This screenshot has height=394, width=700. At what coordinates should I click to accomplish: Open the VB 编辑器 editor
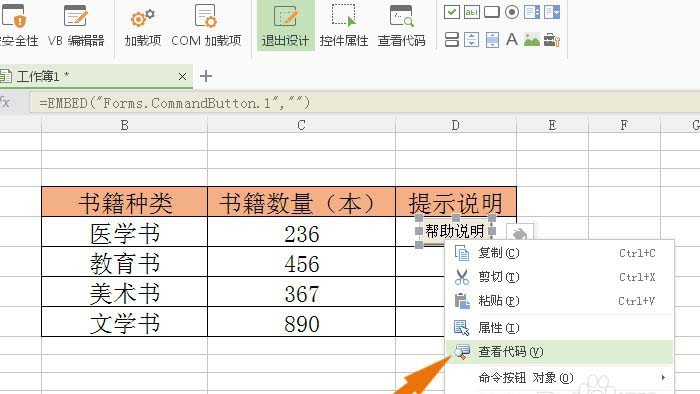click(75, 26)
